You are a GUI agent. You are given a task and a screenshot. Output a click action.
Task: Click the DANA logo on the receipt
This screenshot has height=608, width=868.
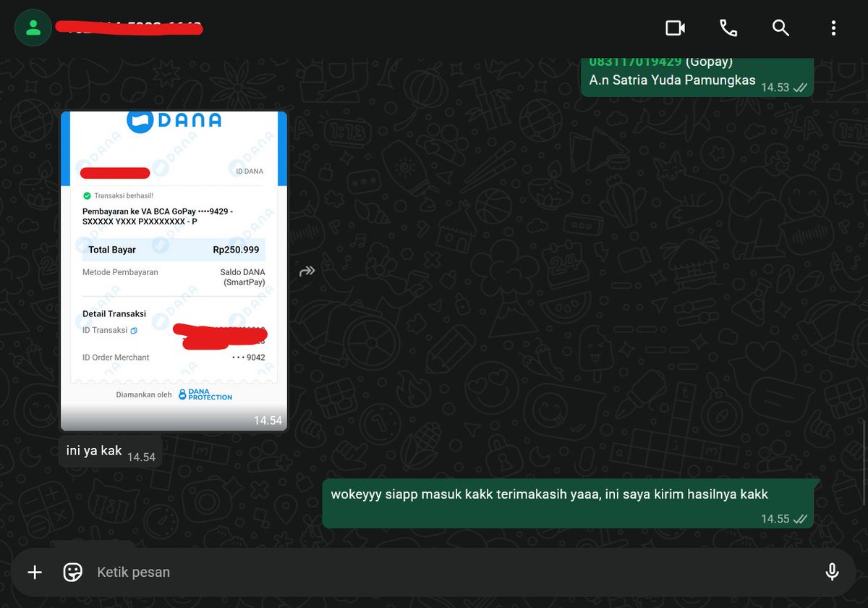point(174,121)
